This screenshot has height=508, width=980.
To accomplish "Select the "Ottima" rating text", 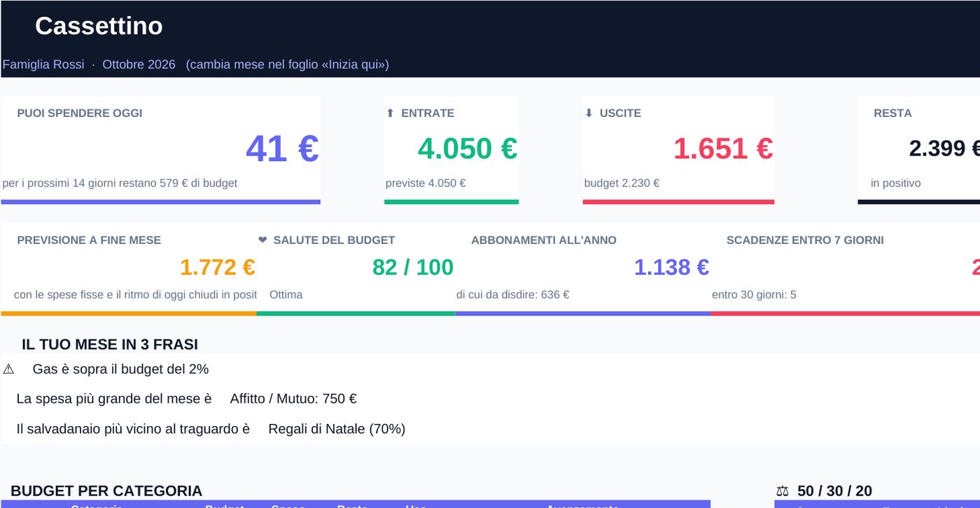I will [286, 294].
